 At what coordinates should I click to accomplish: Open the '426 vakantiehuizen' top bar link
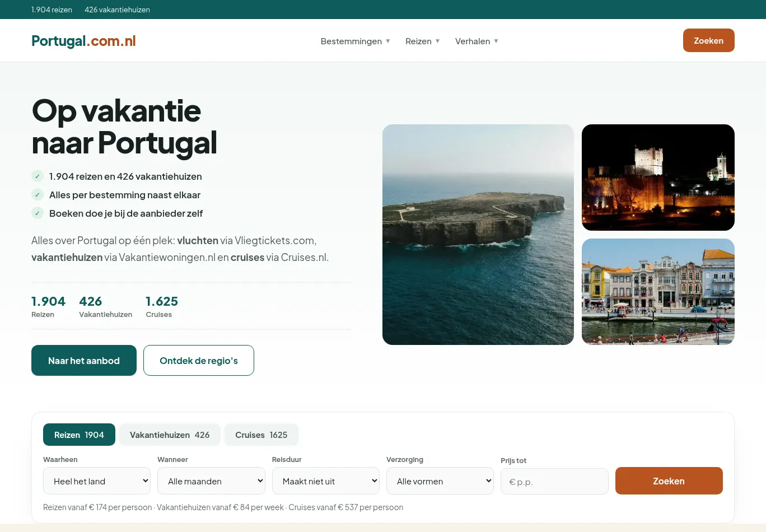(x=117, y=10)
